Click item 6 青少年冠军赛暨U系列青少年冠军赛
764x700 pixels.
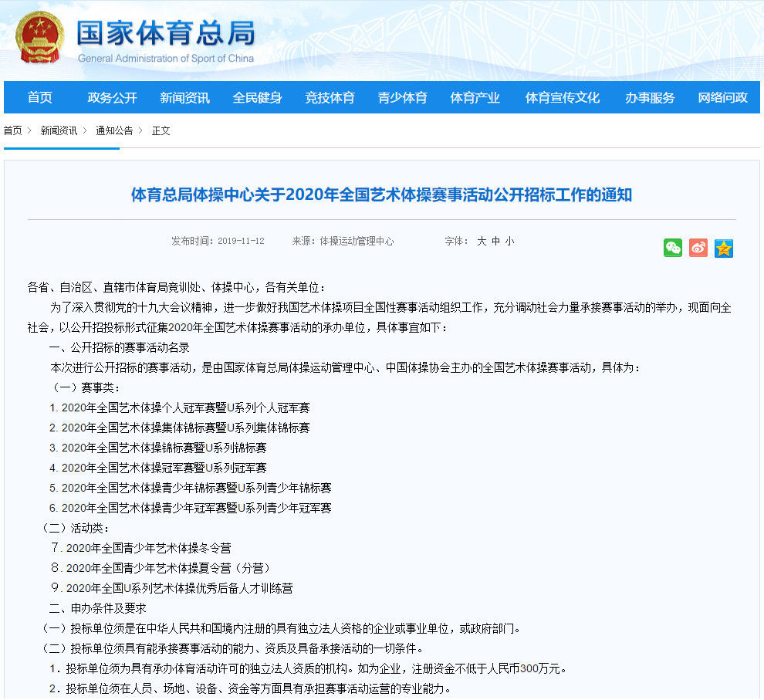click(190, 508)
